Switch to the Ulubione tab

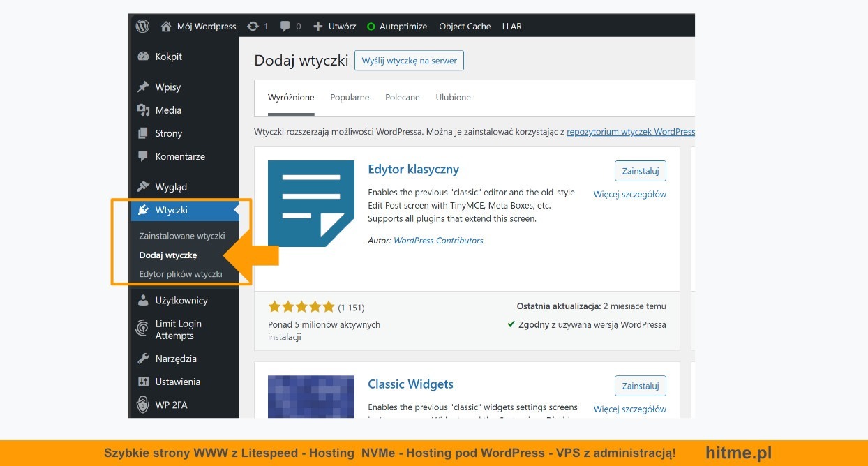[453, 98]
